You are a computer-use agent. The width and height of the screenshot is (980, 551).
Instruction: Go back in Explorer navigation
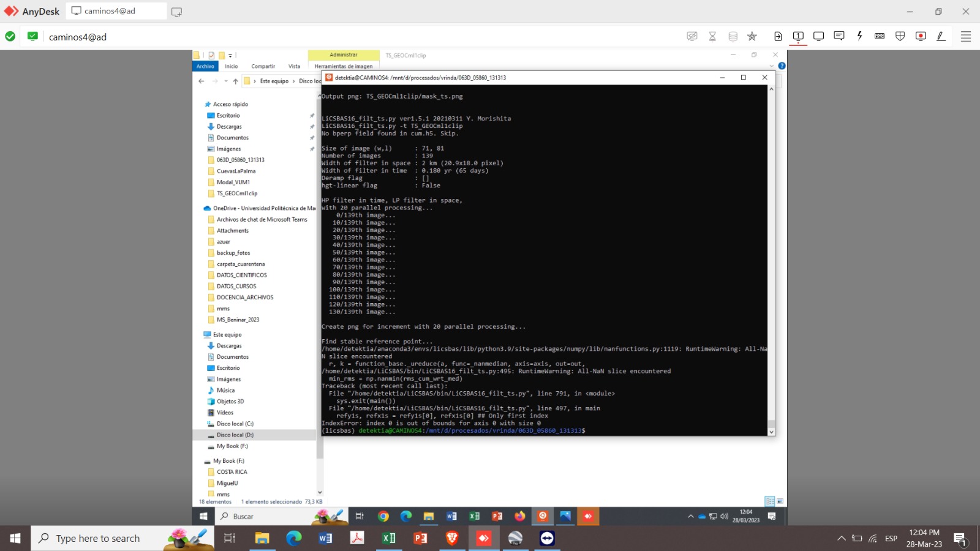(x=202, y=81)
